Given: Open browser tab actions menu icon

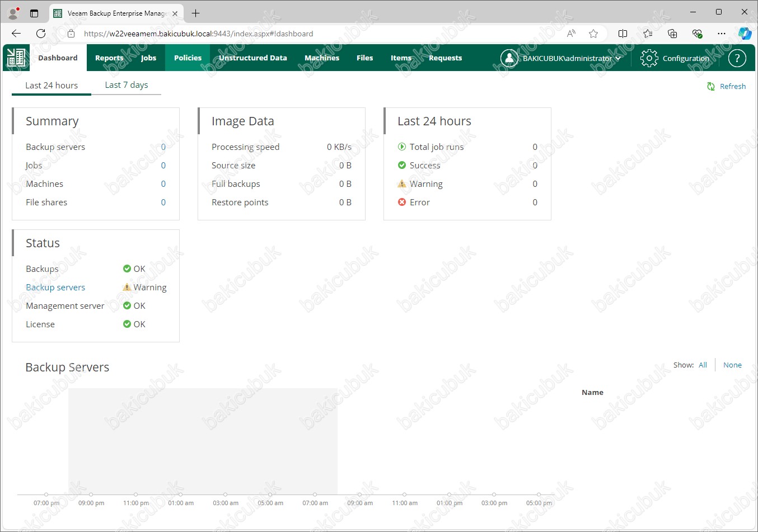Looking at the screenshot, I should (34, 13).
